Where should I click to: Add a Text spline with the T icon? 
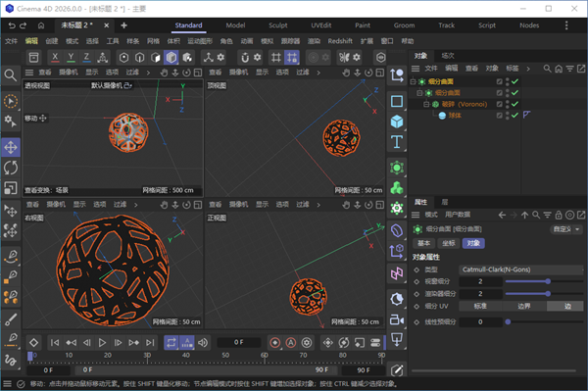coord(397,142)
